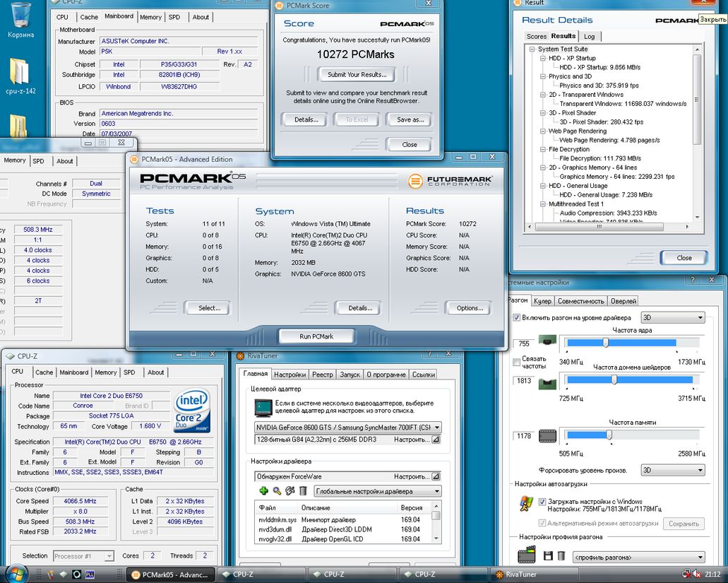Open the профиль разгона dropdown

(x=639, y=557)
